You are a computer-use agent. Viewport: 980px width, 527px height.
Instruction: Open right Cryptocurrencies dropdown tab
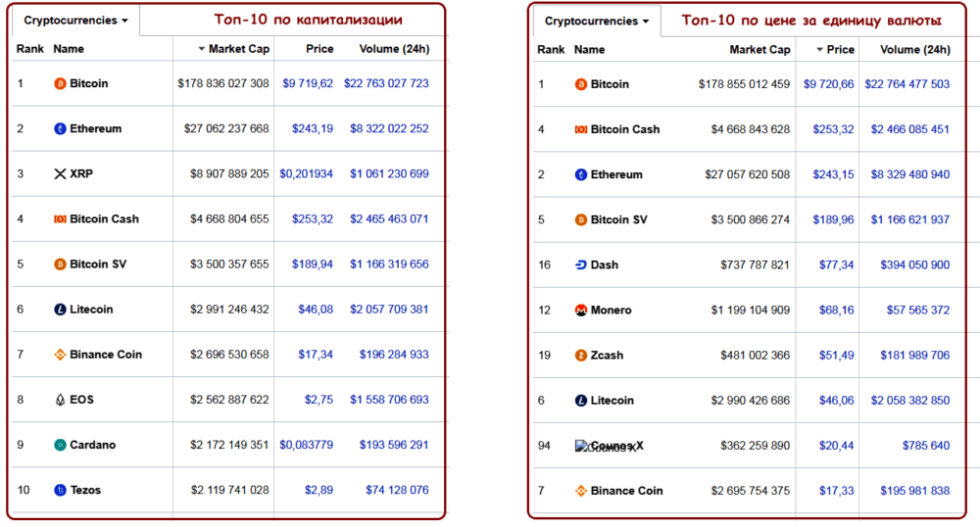[596, 21]
